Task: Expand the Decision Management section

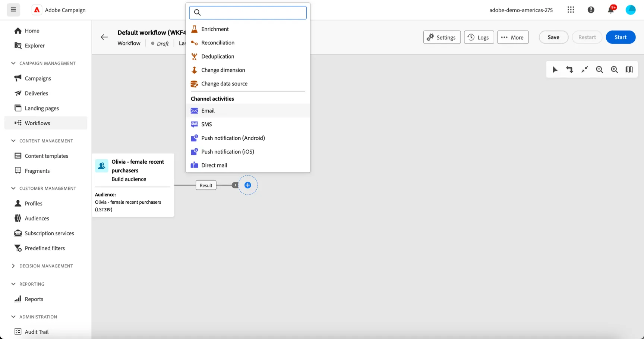Action: [x=13, y=266]
